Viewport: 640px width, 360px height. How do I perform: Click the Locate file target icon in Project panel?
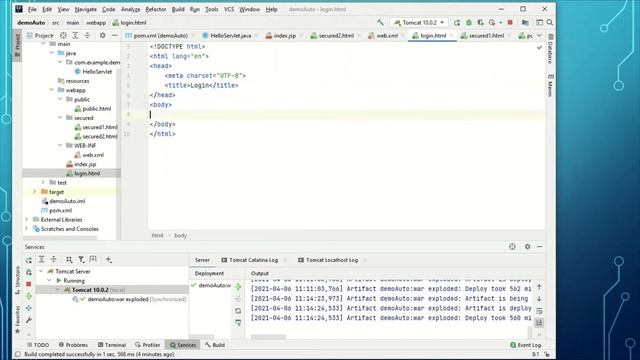click(x=63, y=36)
